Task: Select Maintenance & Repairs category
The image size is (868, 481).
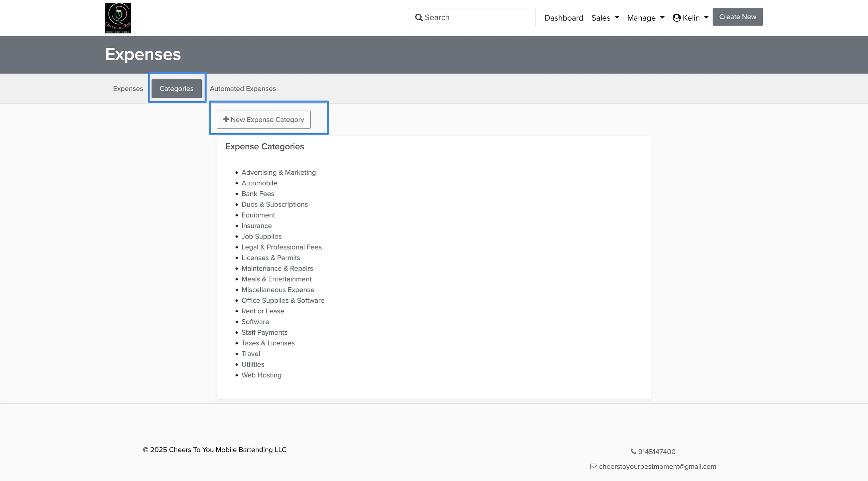Action: (x=277, y=269)
